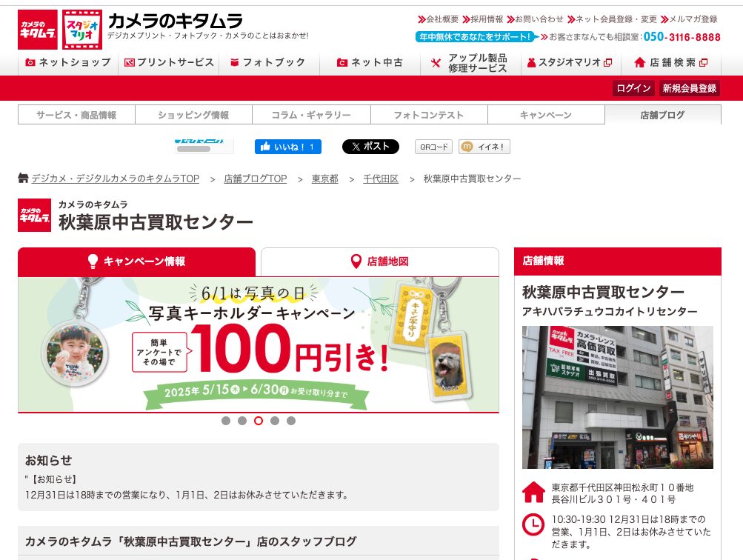Viewport: 743px width, 560px height.
Task: Click the home icon in breadcrumb
Action: pyautogui.click(x=23, y=178)
